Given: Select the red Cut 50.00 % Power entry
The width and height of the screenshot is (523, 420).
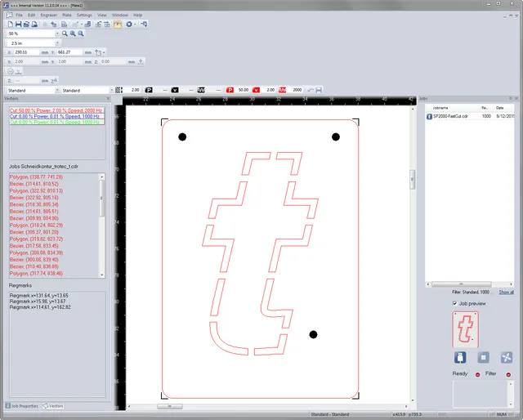Looking at the screenshot, I should tap(54, 110).
